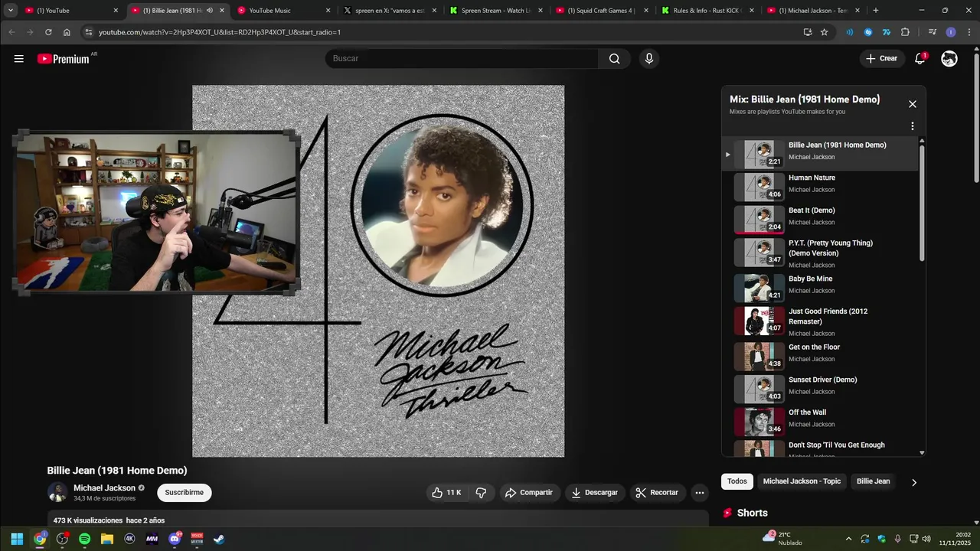Open Chrome three-dot menu
The width and height of the screenshot is (980, 551).
point(968,32)
